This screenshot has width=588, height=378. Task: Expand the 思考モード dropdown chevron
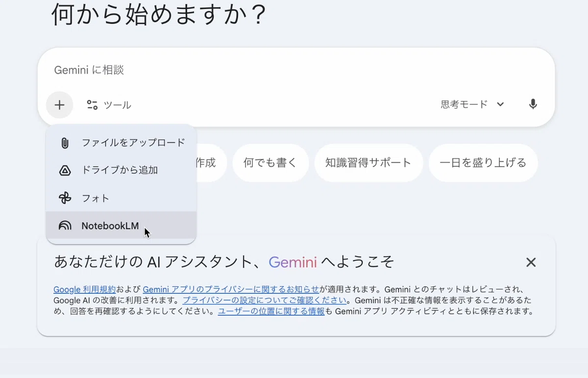point(500,104)
